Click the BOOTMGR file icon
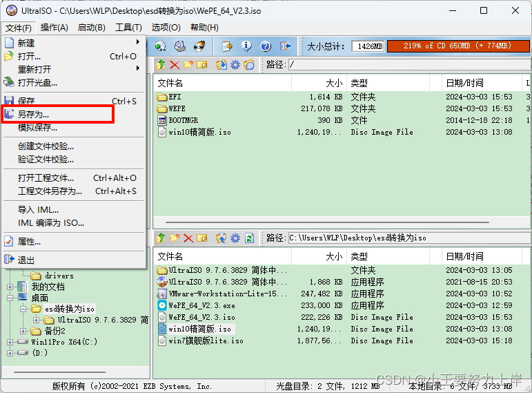 point(163,120)
